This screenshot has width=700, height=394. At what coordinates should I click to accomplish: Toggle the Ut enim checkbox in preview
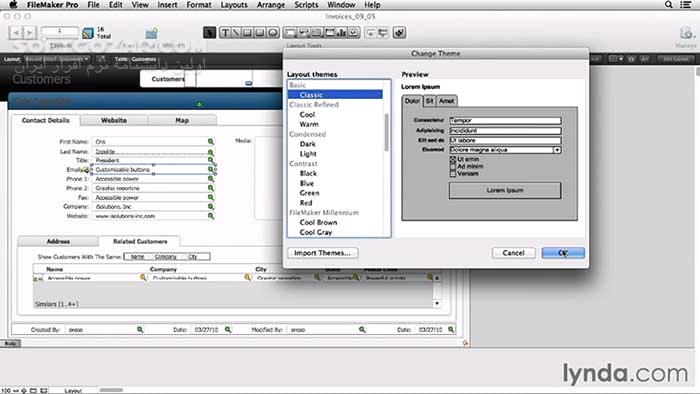coord(453,159)
